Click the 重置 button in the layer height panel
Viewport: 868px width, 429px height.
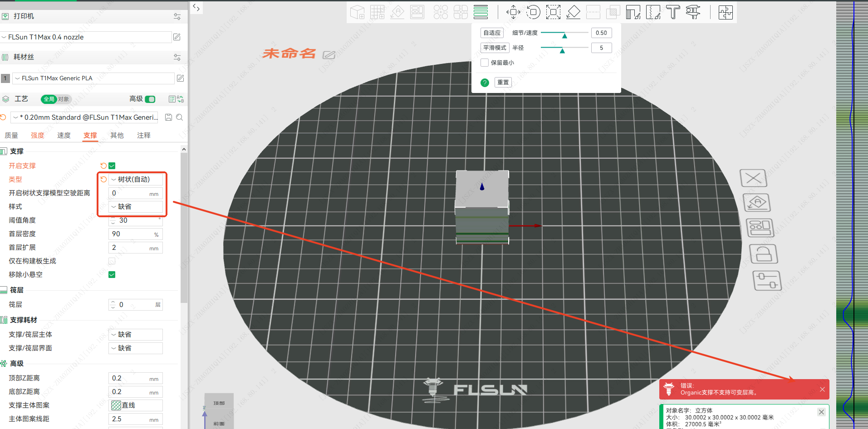(503, 82)
